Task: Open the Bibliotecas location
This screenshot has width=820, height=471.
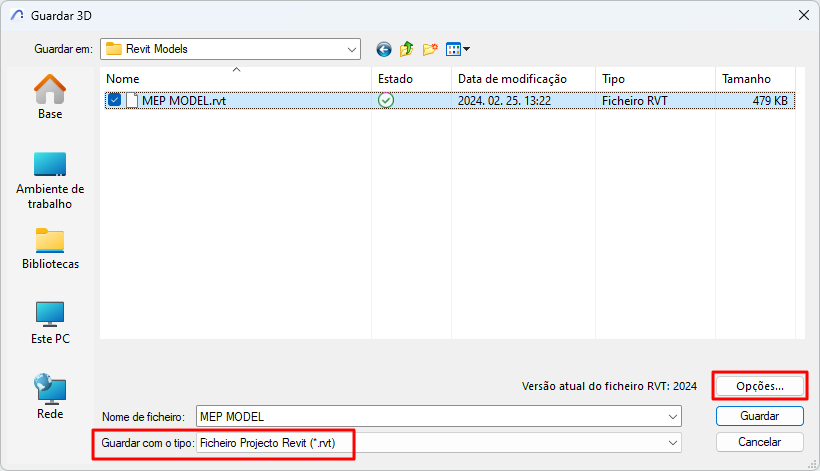Action: pyautogui.click(x=50, y=249)
